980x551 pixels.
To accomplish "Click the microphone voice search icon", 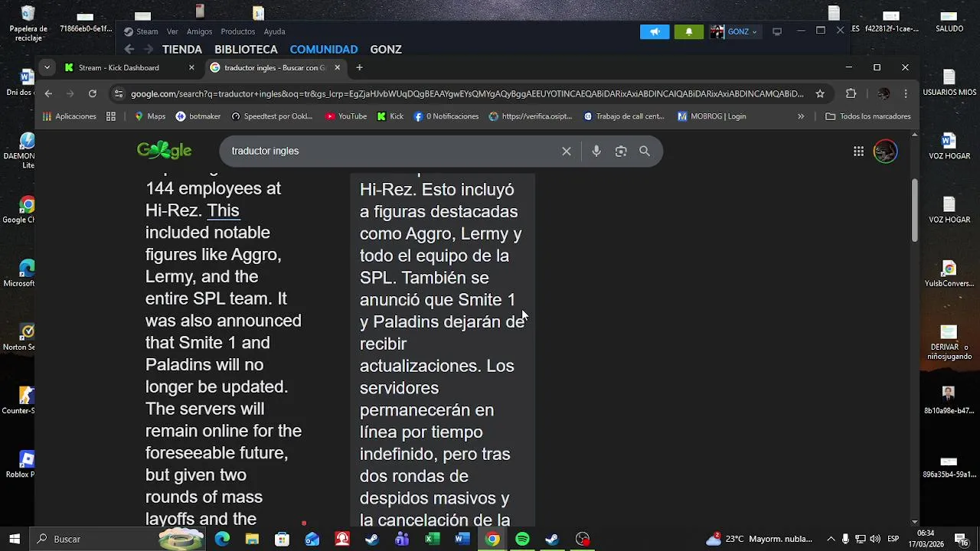I will click(x=596, y=152).
